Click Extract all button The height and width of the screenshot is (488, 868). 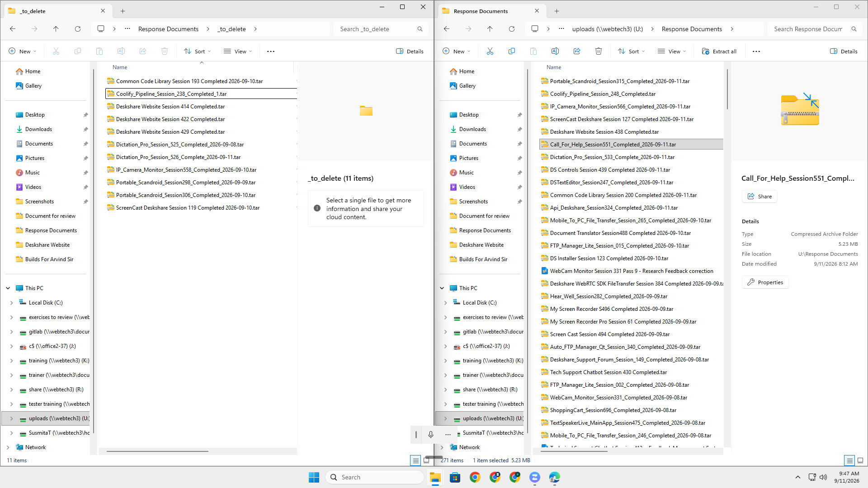[x=719, y=51]
